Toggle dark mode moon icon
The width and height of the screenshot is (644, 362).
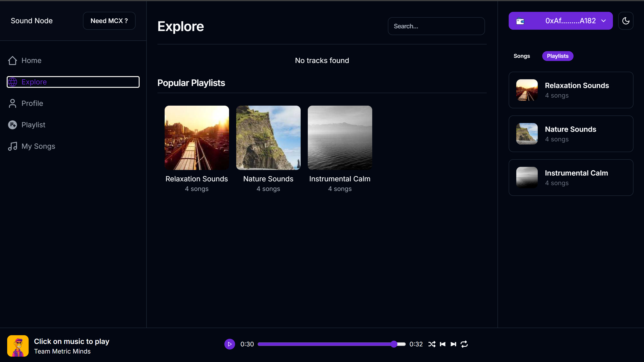(x=625, y=21)
